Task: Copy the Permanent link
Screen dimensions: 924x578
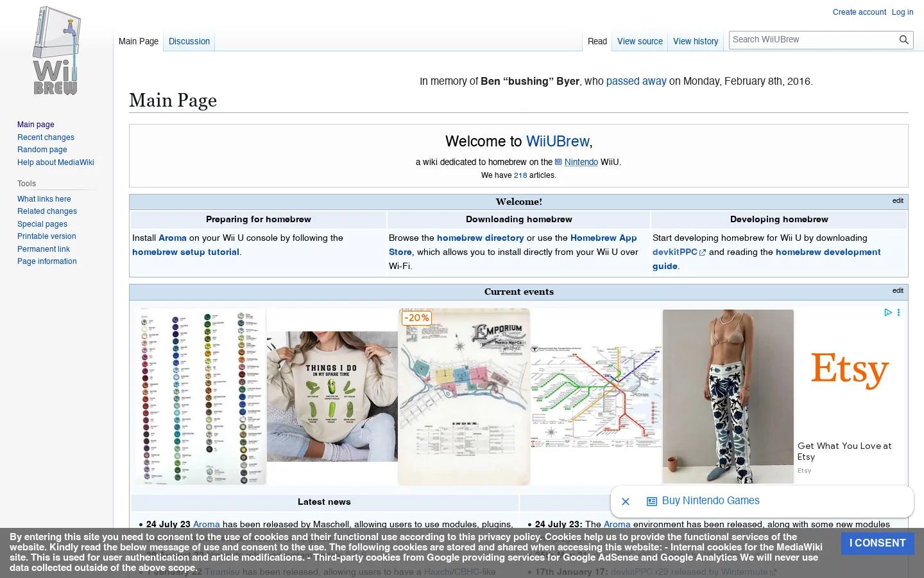Action: 44,249
